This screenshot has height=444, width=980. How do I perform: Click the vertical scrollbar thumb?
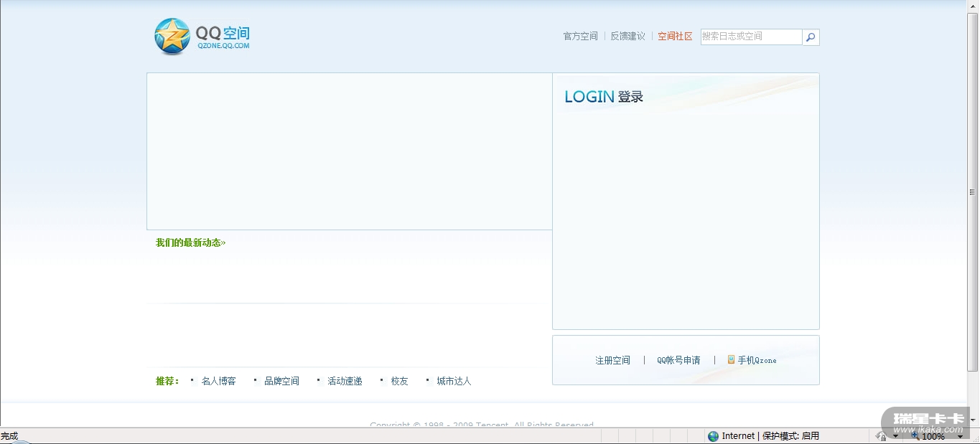coord(973,192)
